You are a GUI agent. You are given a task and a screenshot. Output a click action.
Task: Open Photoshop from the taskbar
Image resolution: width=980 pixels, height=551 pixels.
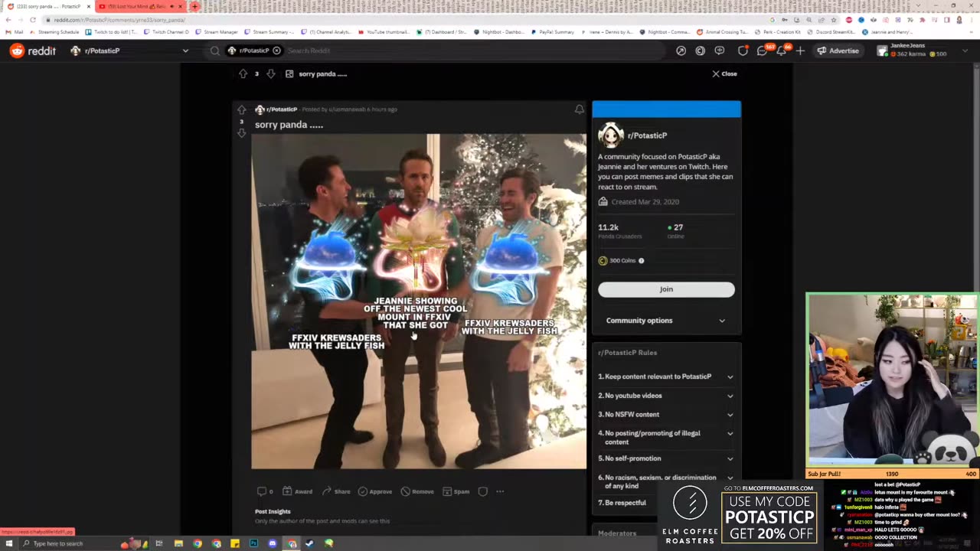click(x=253, y=543)
